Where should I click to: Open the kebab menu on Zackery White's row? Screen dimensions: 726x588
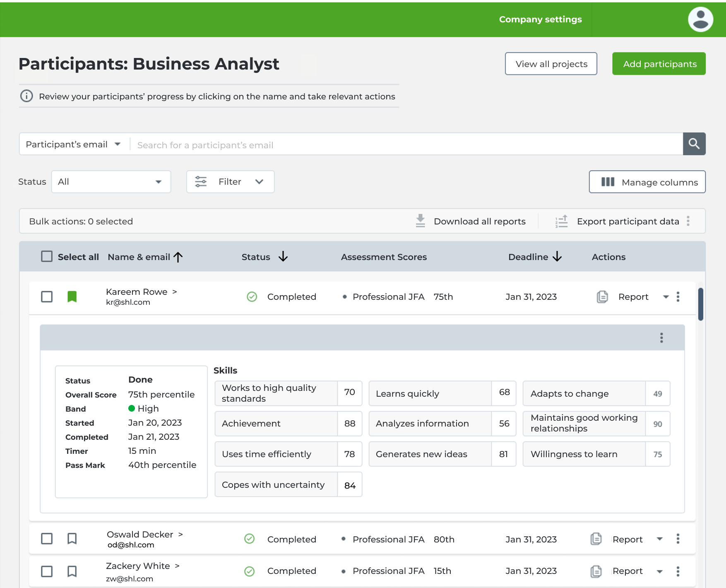tap(678, 571)
